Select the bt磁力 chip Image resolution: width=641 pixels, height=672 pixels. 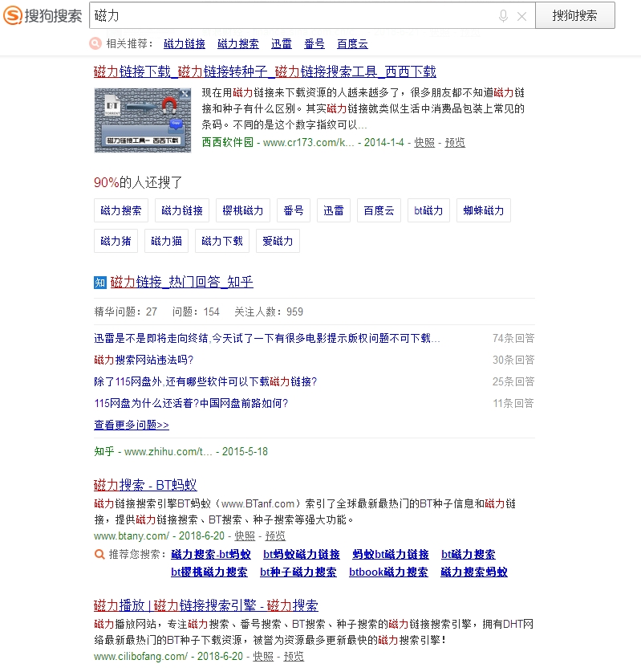[428, 210]
